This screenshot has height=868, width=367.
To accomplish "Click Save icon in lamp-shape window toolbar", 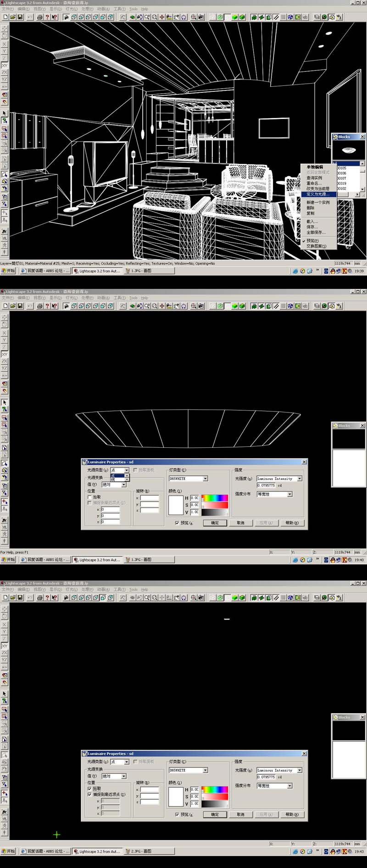I will [20, 306].
